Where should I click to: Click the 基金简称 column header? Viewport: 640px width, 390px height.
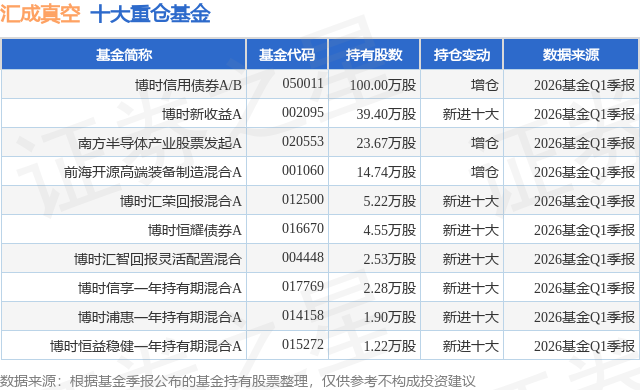(124, 55)
